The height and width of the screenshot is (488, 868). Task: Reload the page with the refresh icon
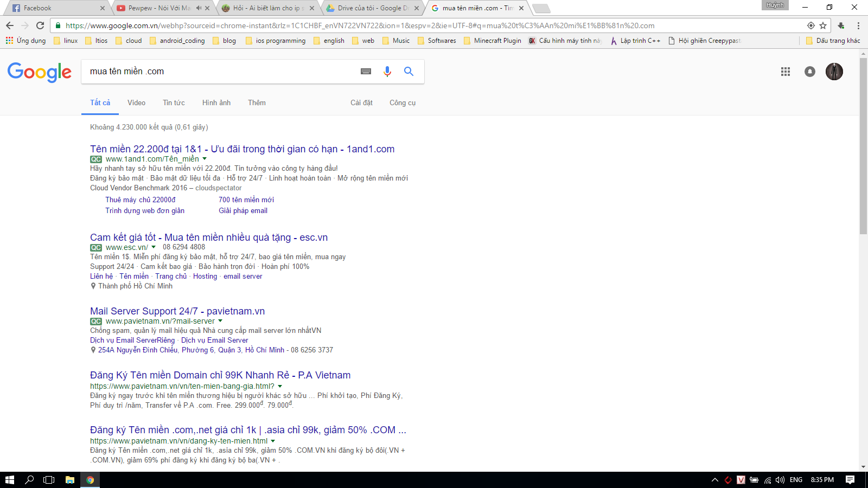tap(40, 25)
